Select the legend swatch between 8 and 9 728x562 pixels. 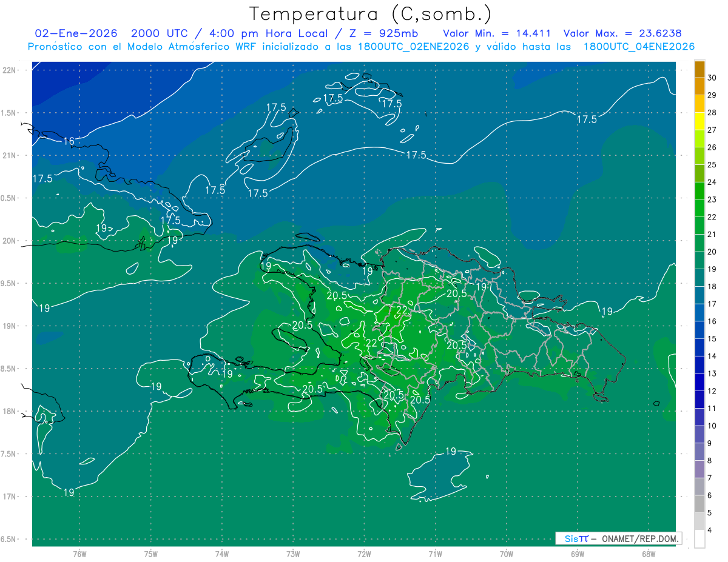(699, 452)
